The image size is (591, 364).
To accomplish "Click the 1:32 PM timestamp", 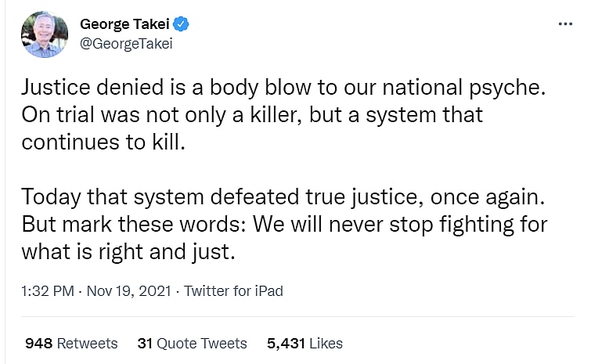I will 47,291.
